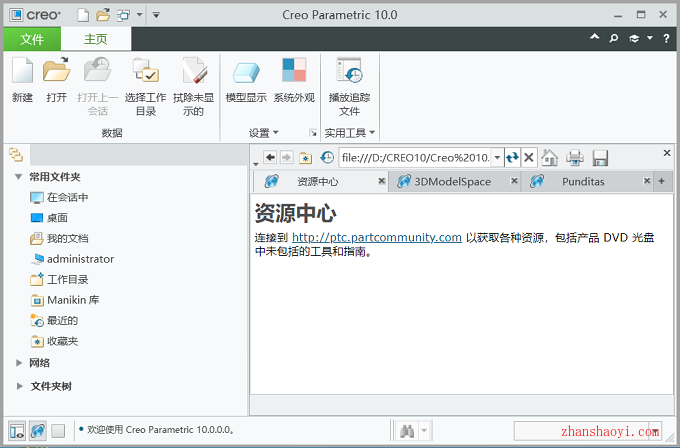This screenshot has height=448, width=680.
Task: Choose 选择工作目录 in the ribbon
Action: pos(146,87)
